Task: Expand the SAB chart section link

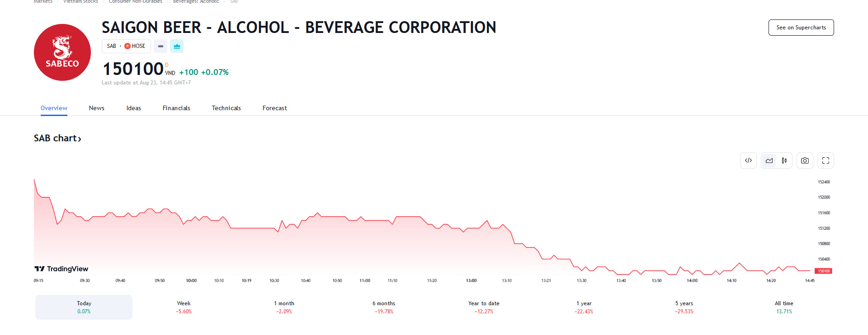Action: (57, 138)
